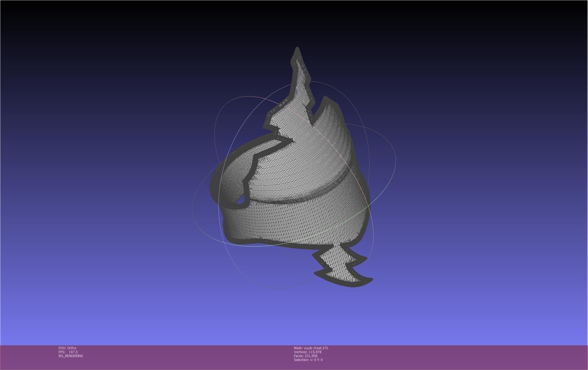Click the 'BO_RENDERING' status label
588x370 pixels.
point(71,356)
